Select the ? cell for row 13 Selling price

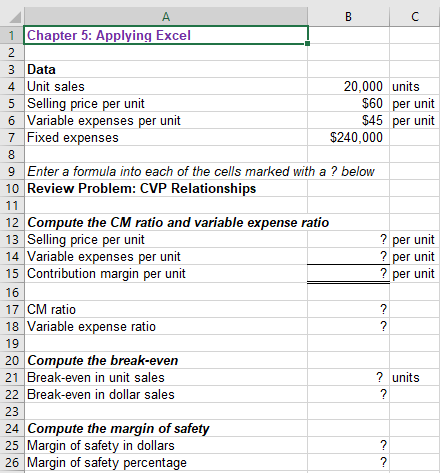348,239
